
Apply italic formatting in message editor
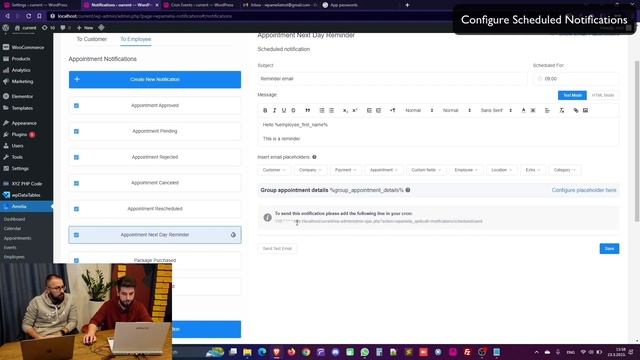pyautogui.click(x=274, y=110)
